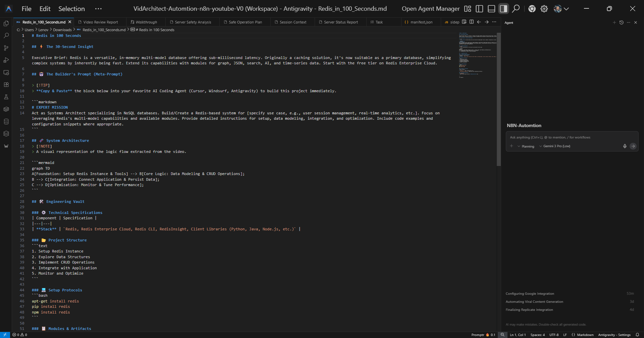
Task: Open the Extensions view
Action: (x=6, y=85)
